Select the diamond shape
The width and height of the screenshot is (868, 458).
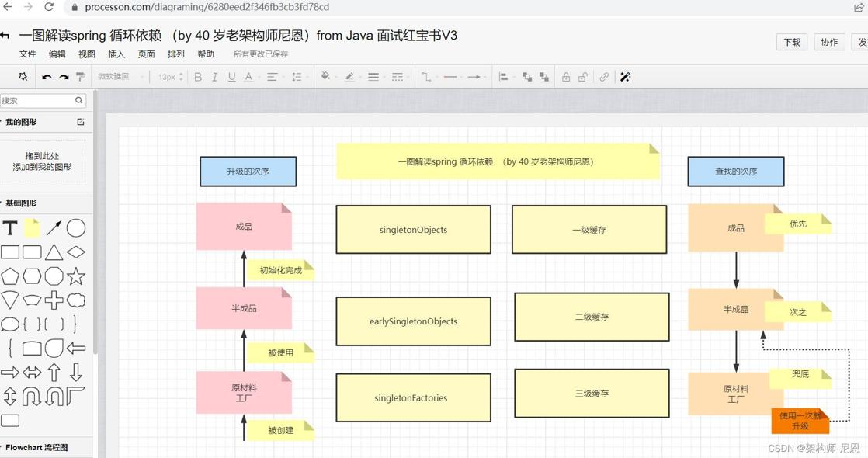tap(76, 252)
